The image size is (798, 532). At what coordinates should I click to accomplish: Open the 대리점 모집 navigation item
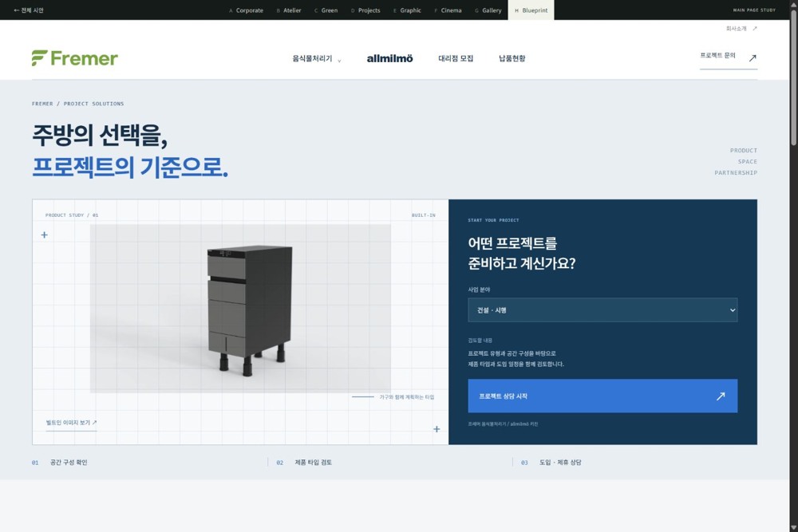[456, 58]
